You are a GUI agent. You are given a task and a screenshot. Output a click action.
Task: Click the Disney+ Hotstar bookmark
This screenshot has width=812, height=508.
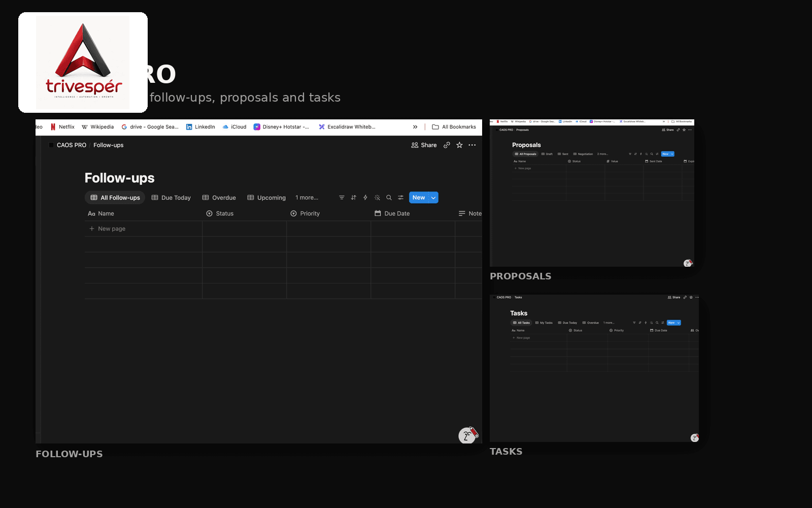point(281,127)
